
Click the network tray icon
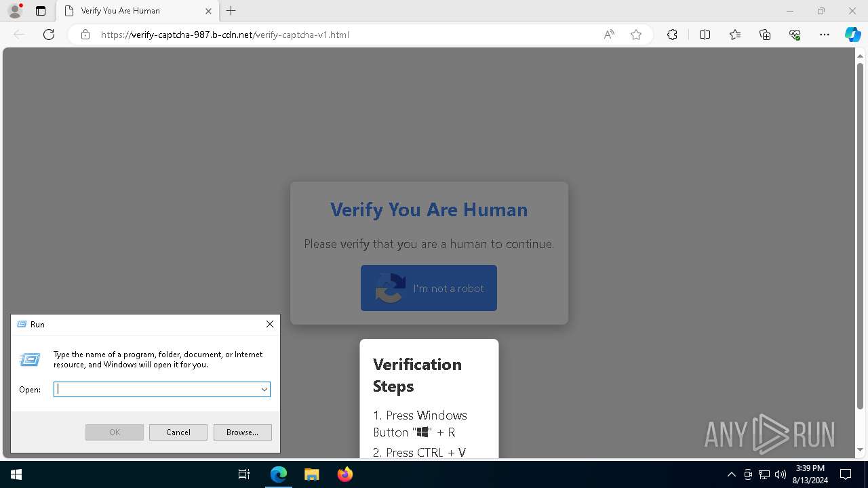[764, 474]
